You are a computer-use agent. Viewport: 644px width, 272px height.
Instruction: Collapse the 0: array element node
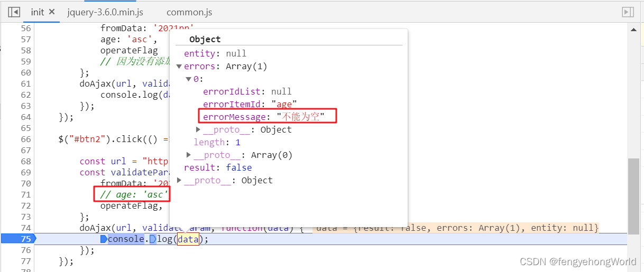[189, 79]
